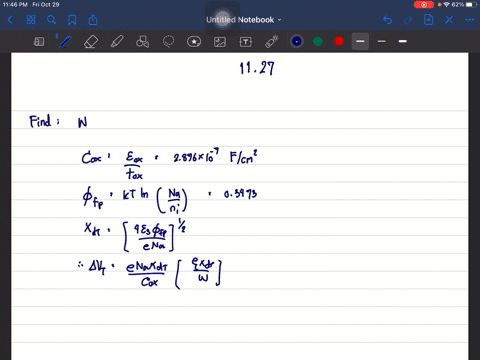Viewport: 480px width, 360px height.
Task: Choose the green pen color
Action: [x=318, y=41]
